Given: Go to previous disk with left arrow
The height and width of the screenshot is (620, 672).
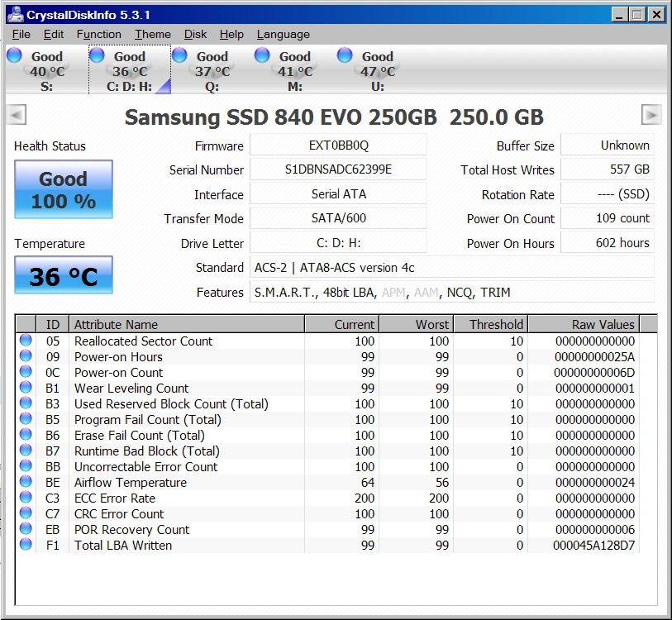Looking at the screenshot, I should tap(17, 115).
